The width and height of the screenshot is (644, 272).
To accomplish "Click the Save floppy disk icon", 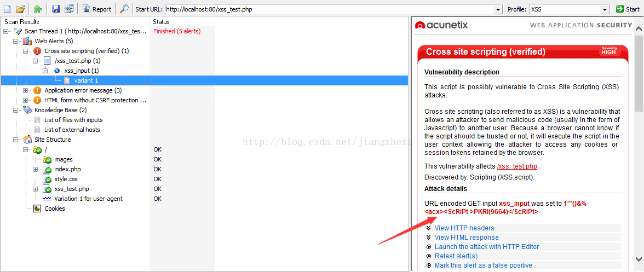I will tap(56, 9).
